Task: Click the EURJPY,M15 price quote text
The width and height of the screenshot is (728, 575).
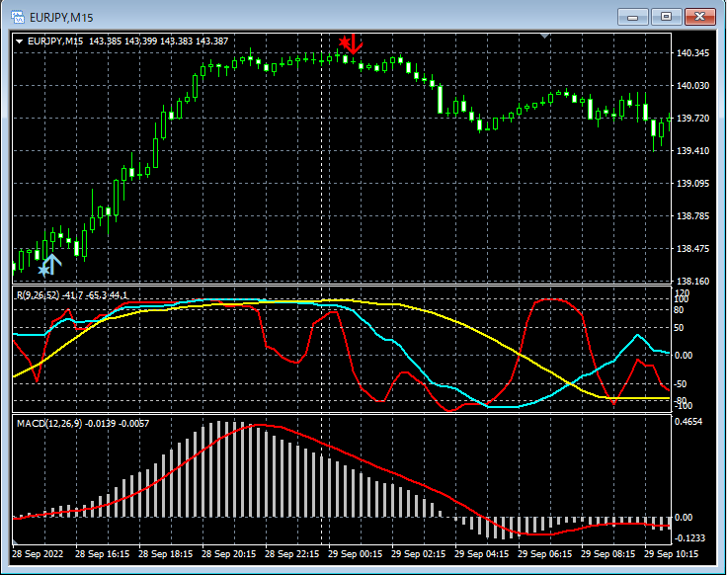Action: (x=128, y=41)
